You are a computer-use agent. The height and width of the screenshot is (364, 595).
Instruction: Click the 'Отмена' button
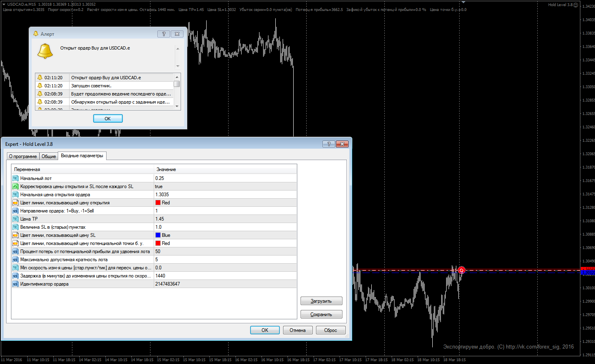298,330
